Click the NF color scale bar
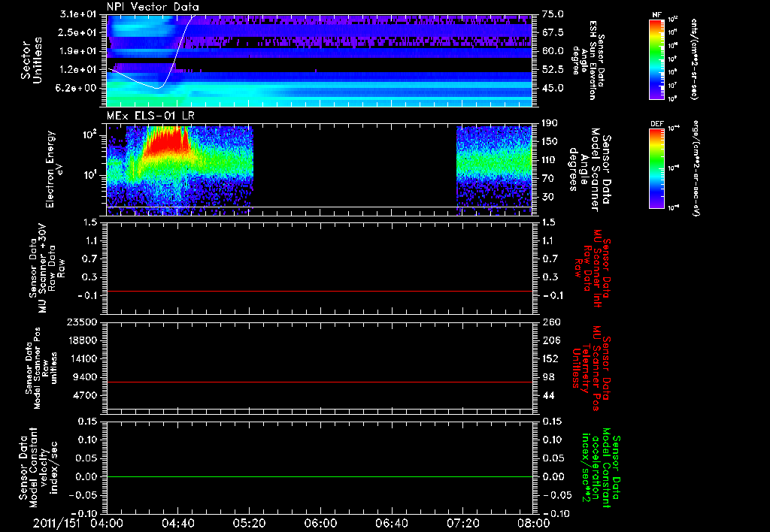Image resolution: width=770 pixels, height=532 pixels. pyautogui.click(x=656, y=59)
